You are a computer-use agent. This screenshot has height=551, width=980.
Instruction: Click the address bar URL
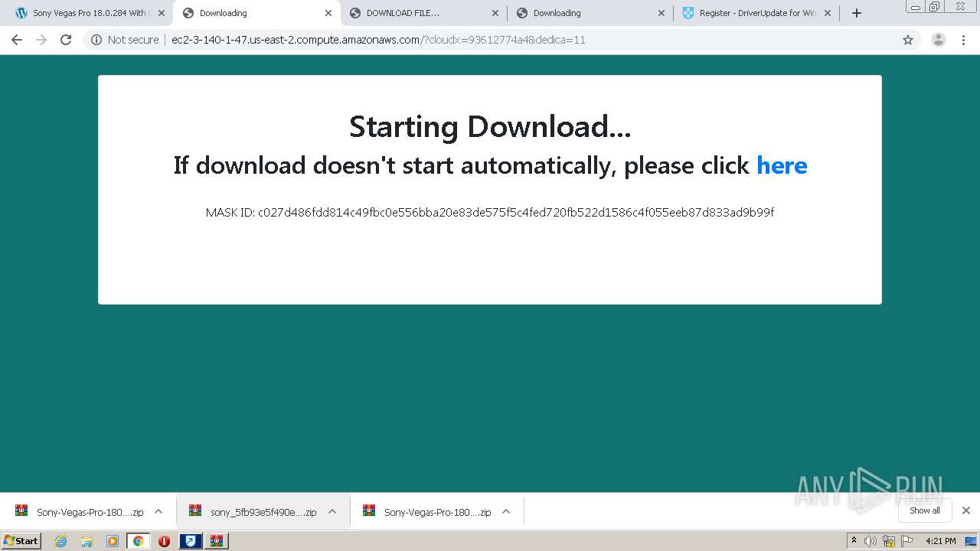(x=378, y=40)
